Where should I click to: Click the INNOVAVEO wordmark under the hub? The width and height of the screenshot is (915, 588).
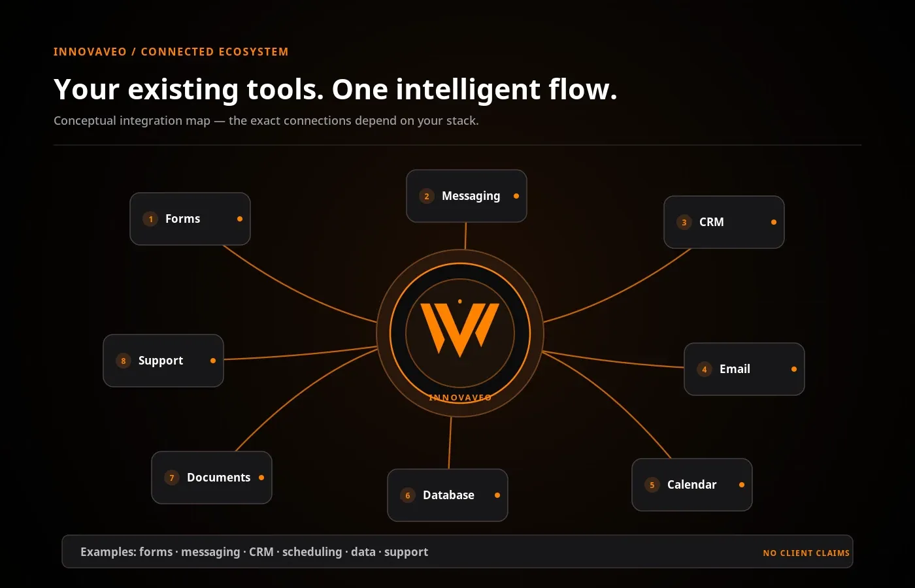(x=460, y=397)
